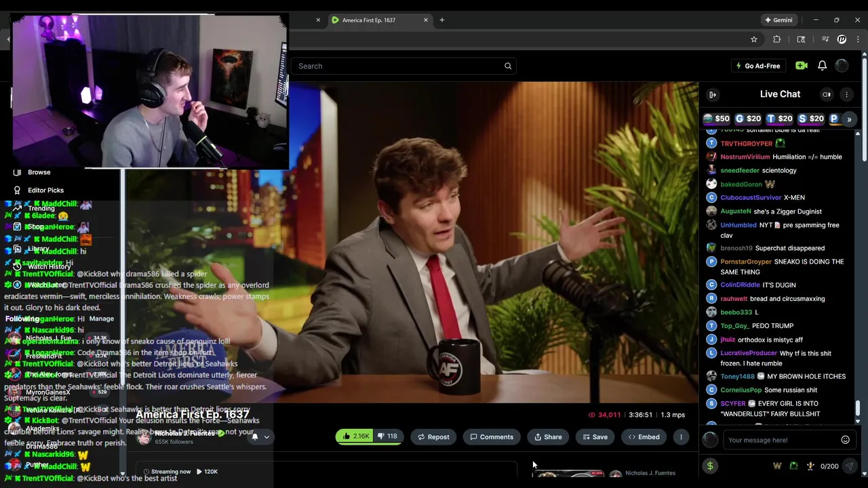Open the media controls icon in Chrome toolbar
The image size is (868, 488).
825,39
